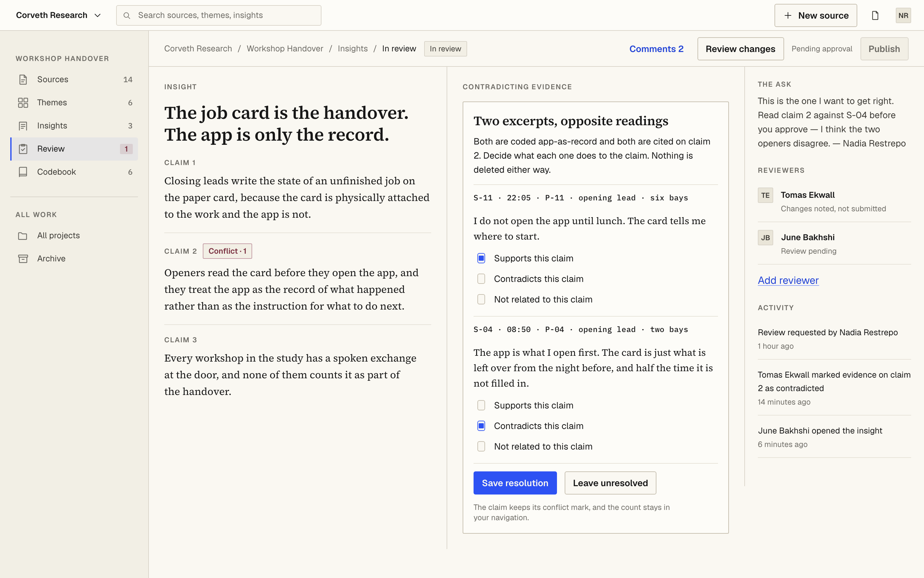Mark S-11 excerpt as Supports this claim
The height and width of the screenshot is (578, 924).
[x=481, y=258]
